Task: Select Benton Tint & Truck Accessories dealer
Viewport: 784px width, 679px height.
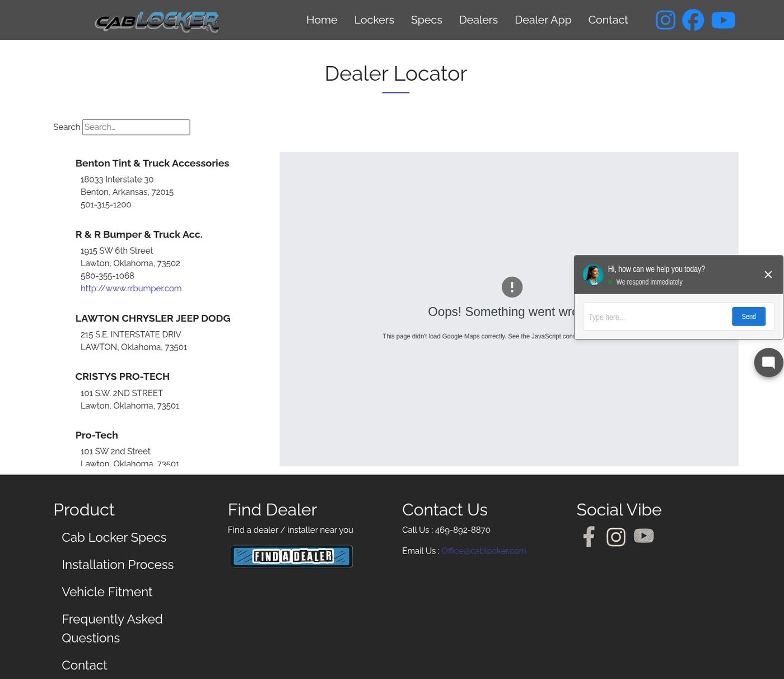Action: tap(152, 163)
